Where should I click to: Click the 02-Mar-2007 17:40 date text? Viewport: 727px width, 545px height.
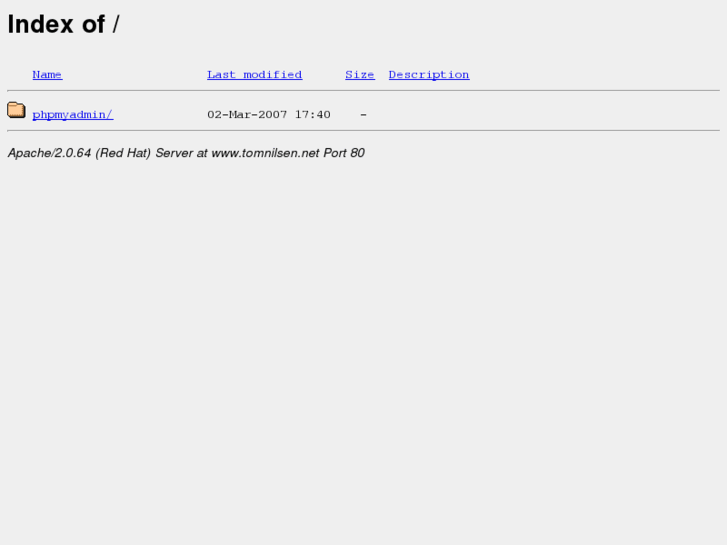point(269,115)
